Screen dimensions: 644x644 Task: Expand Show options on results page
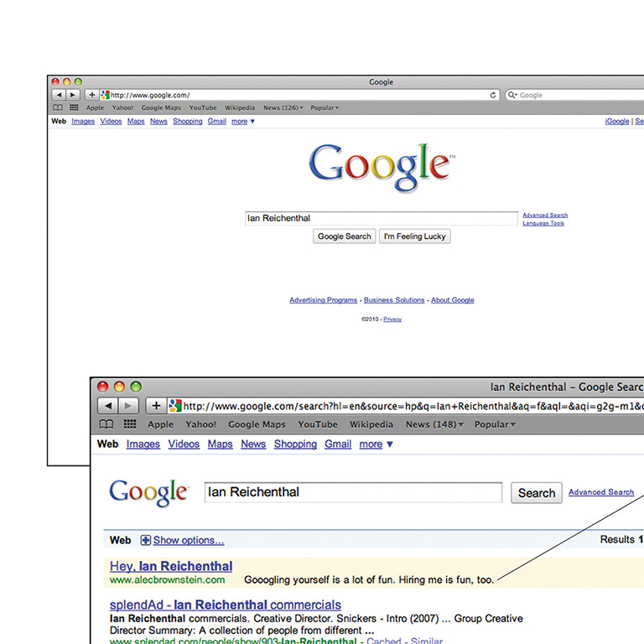tap(189, 540)
